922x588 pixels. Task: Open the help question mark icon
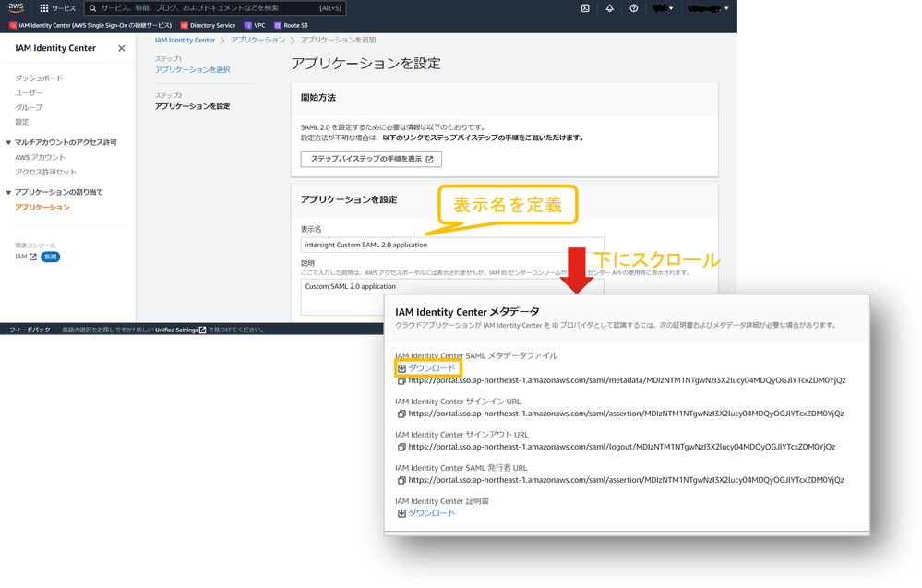click(633, 8)
